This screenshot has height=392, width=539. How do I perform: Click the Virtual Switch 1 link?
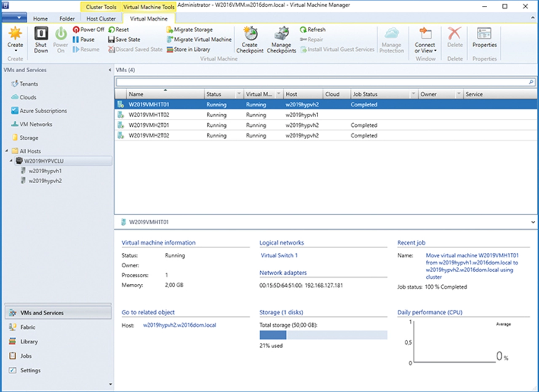pyautogui.click(x=279, y=255)
